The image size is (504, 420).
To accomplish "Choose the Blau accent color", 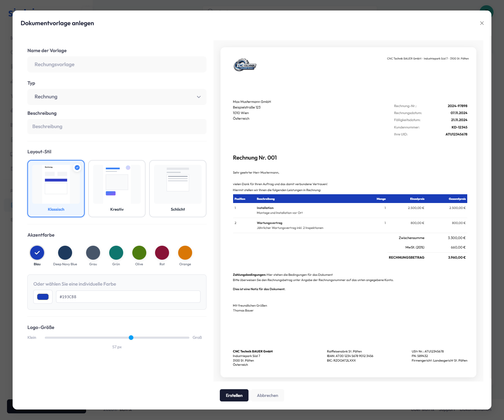I will [x=37, y=253].
